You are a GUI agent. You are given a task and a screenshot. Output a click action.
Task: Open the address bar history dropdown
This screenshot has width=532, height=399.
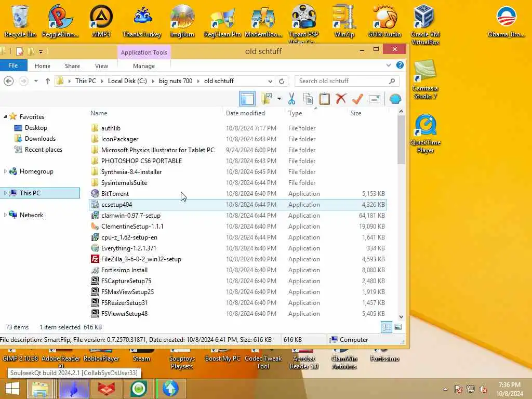tap(270, 81)
